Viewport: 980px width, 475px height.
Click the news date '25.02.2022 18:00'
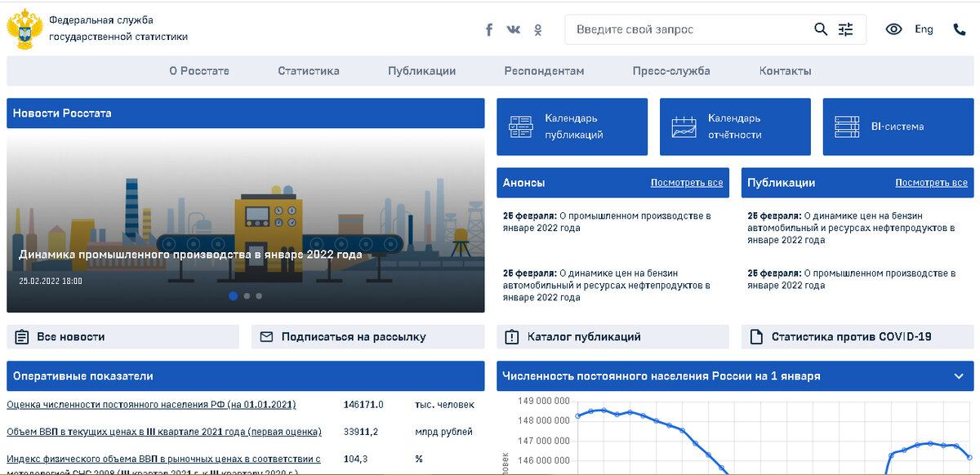[51, 281]
